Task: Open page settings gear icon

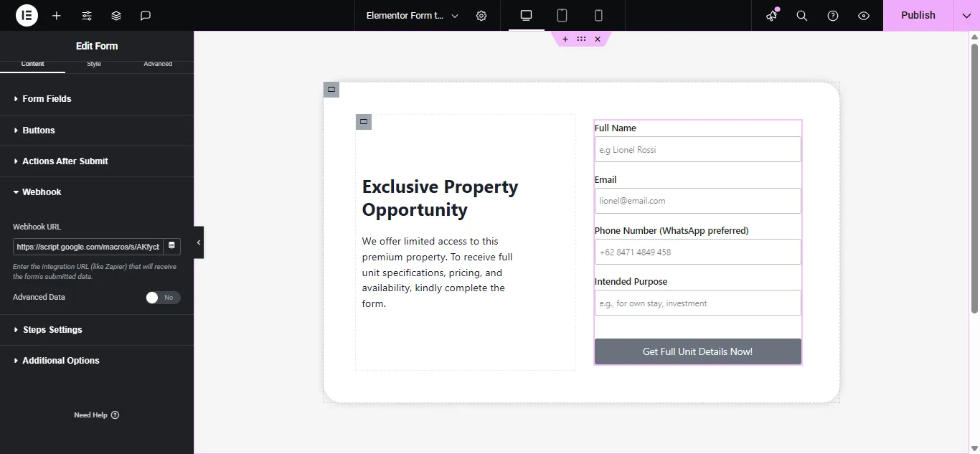Action: pyautogui.click(x=481, y=16)
